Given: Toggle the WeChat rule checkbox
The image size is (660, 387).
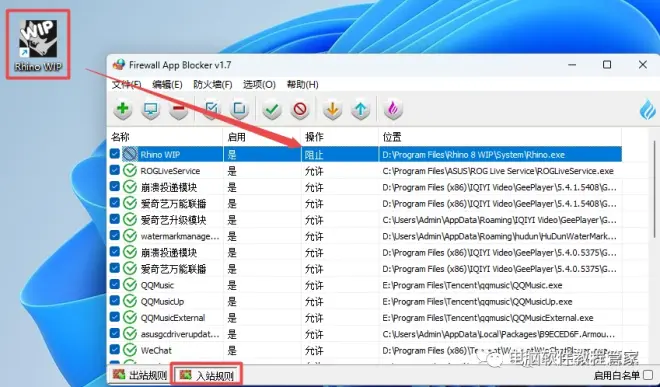Looking at the screenshot, I should click(114, 349).
